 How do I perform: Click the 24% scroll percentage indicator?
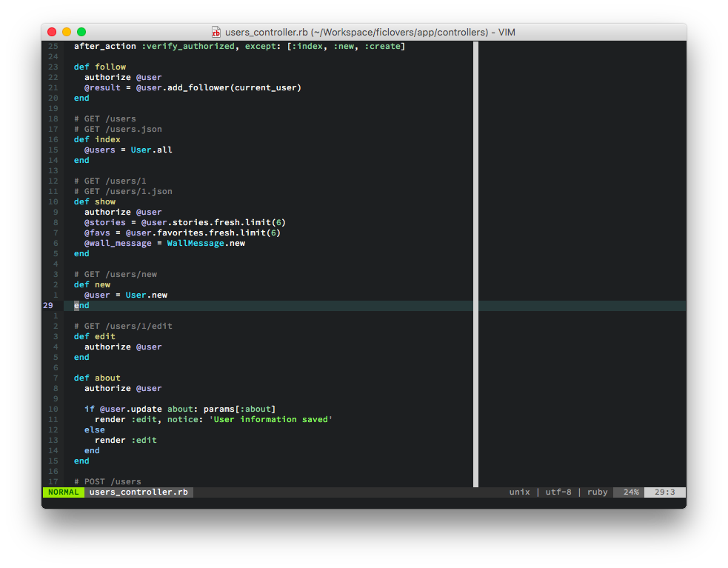coord(629,492)
